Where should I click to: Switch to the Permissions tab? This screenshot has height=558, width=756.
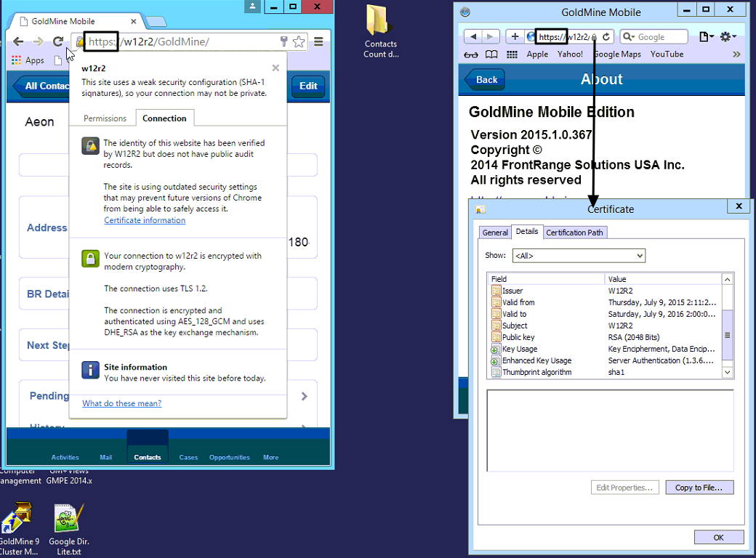pyautogui.click(x=105, y=118)
